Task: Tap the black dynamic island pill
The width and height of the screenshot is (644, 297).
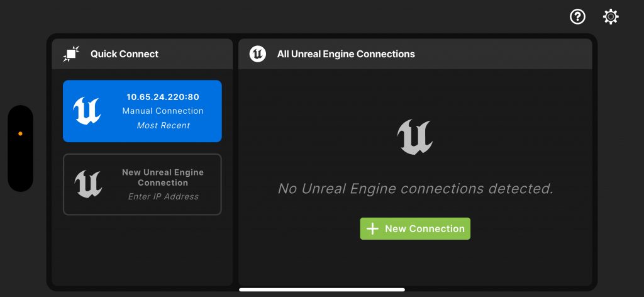Action: 20,148
